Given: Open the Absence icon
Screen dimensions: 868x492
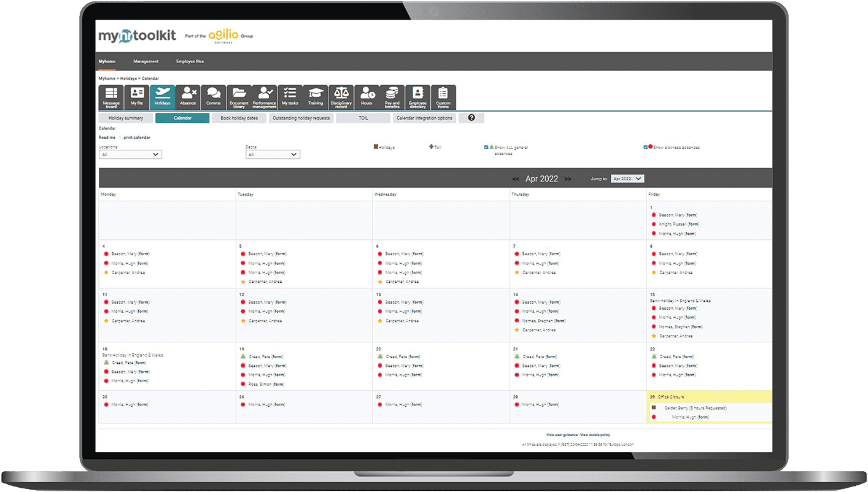Looking at the screenshot, I should (188, 96).
